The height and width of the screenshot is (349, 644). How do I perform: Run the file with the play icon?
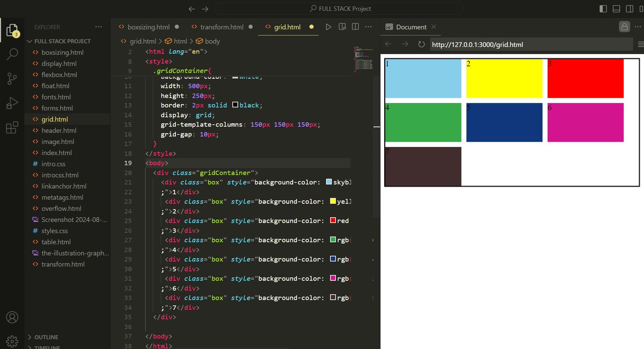point(328,27)
